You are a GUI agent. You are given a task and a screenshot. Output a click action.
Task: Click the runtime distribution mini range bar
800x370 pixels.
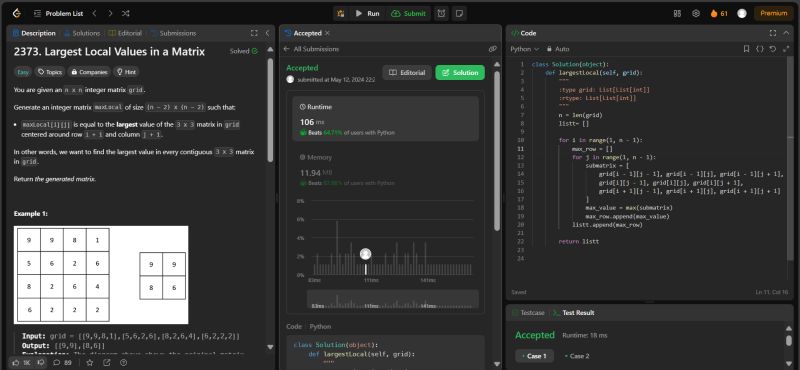click(392, 299)
